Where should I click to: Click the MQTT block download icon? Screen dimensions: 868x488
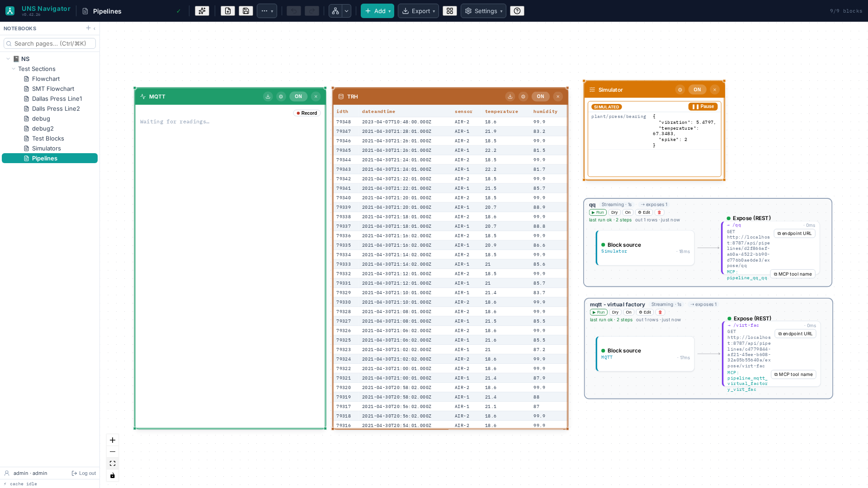[x=268, y=96]
